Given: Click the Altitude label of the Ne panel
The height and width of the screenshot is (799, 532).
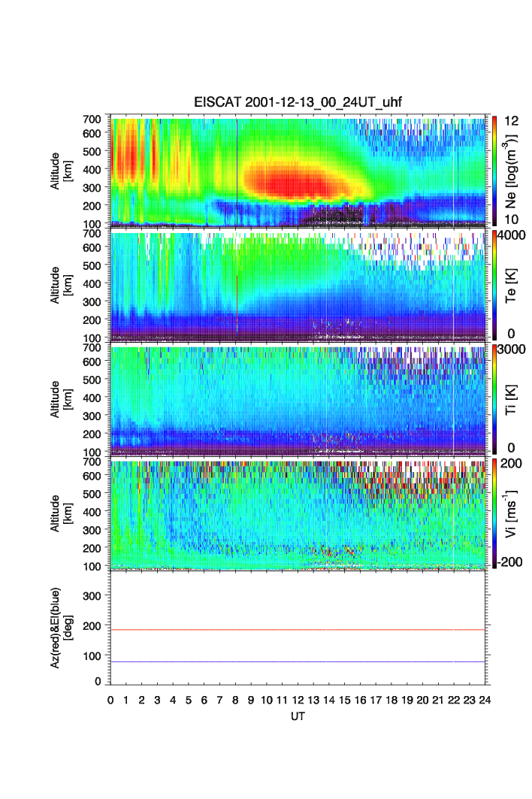Looking at the screenshot, I should pos(62,171).
